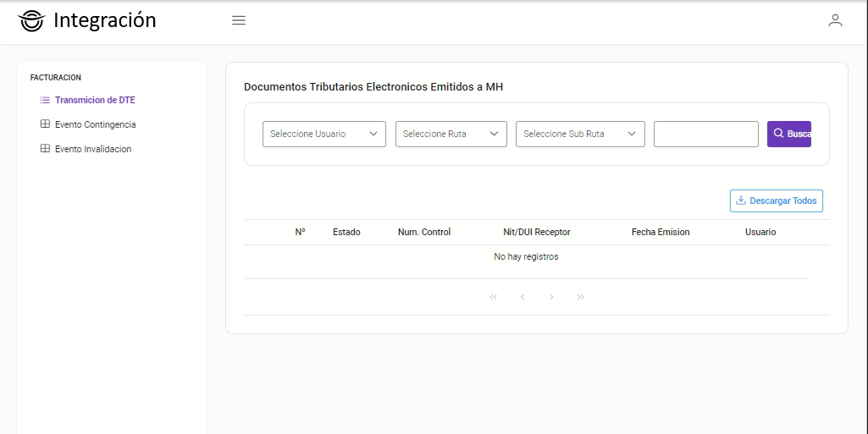Go to next page of results
This screenshot has width=868, height=434.
click(x=551, y=297)
